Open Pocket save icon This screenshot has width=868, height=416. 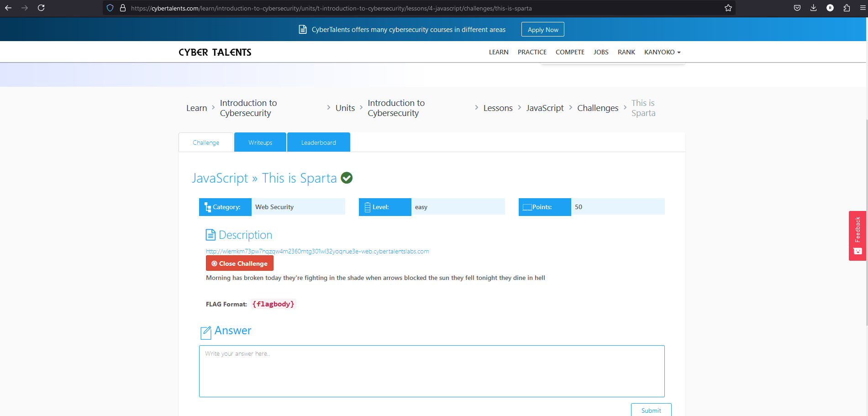[x=797, y=8]
